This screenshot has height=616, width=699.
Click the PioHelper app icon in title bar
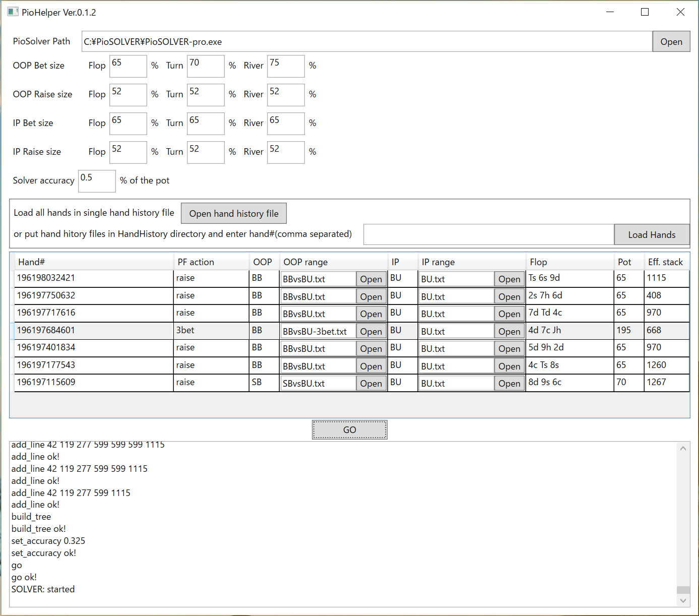pos(13,12)
